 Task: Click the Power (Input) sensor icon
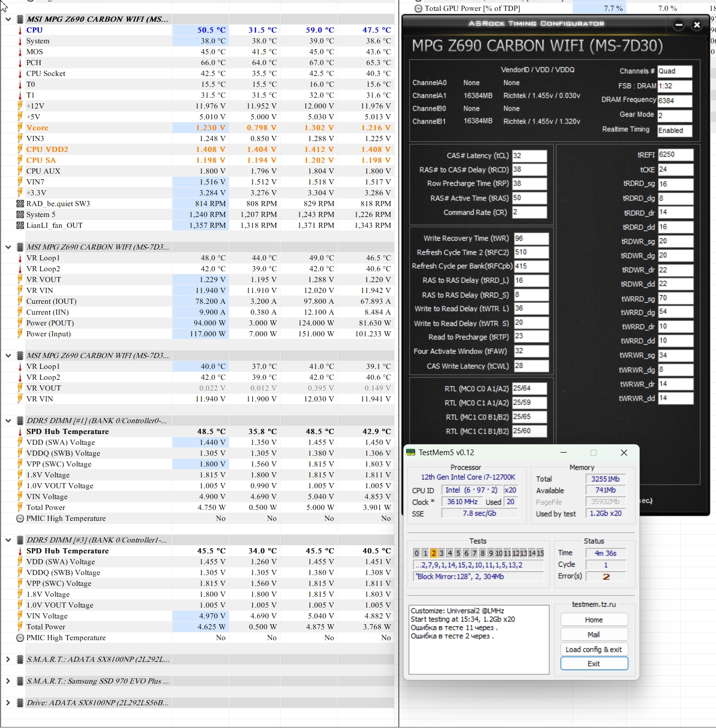tap(20, 334)
